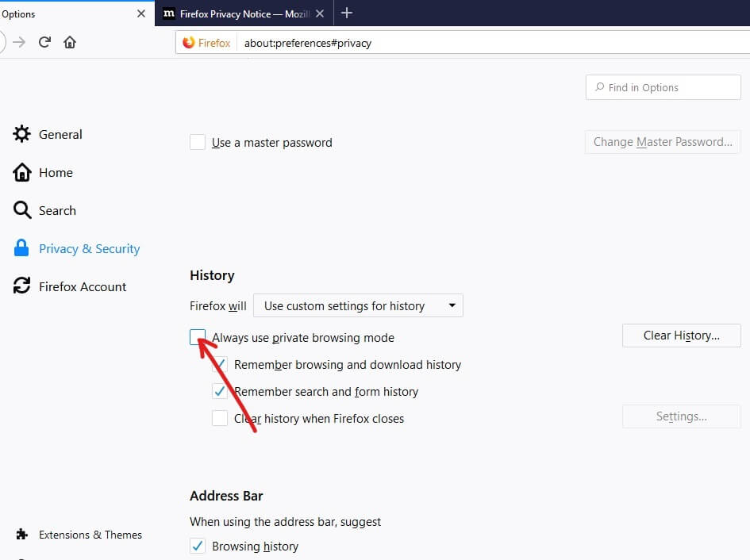Reload the page with the refresh icon

point(44,42)
